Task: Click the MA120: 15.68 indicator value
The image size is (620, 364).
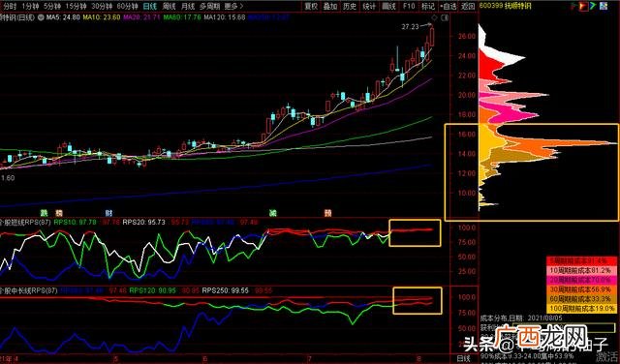Action: point(225,17)
